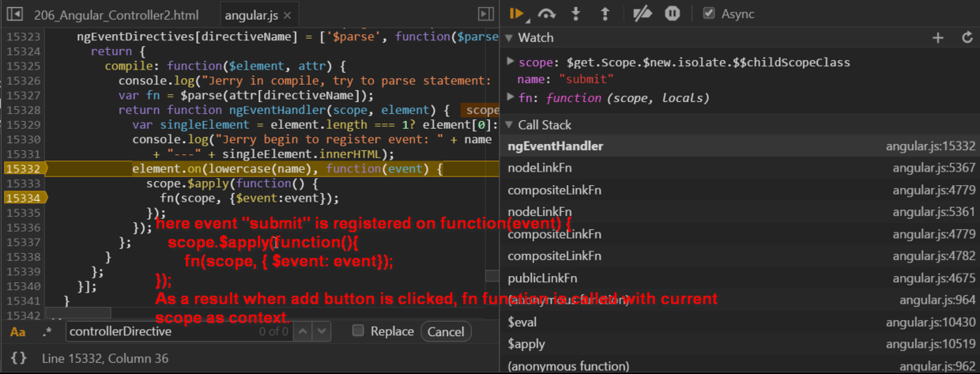The height and width of the screenshot is (374, 980).
Task: Pretty print the source with braces icon
Action: tap(19, 358)
